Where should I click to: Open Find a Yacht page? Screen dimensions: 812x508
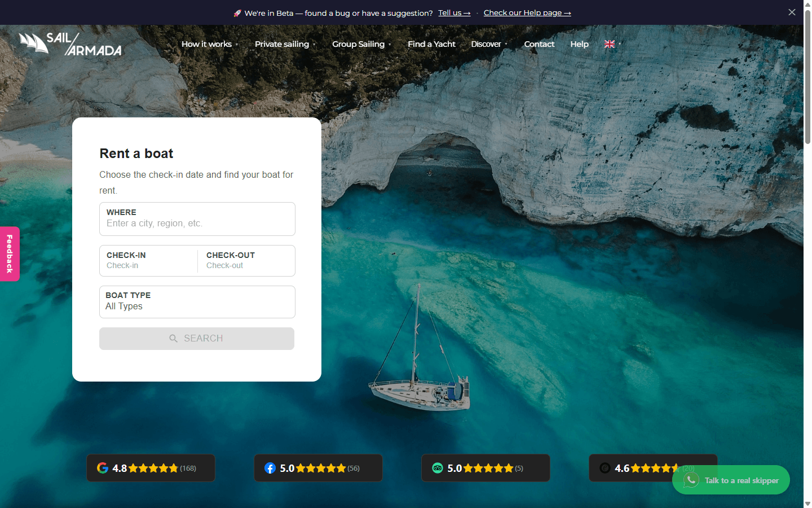click(x=431, y=44)
